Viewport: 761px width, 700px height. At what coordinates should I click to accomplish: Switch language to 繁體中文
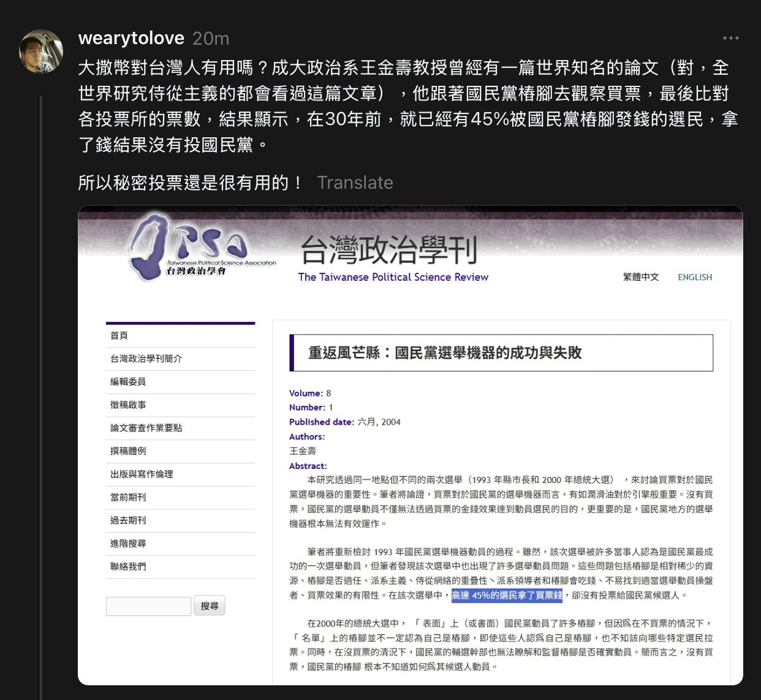pyautogui.click(x=641, y=277)
